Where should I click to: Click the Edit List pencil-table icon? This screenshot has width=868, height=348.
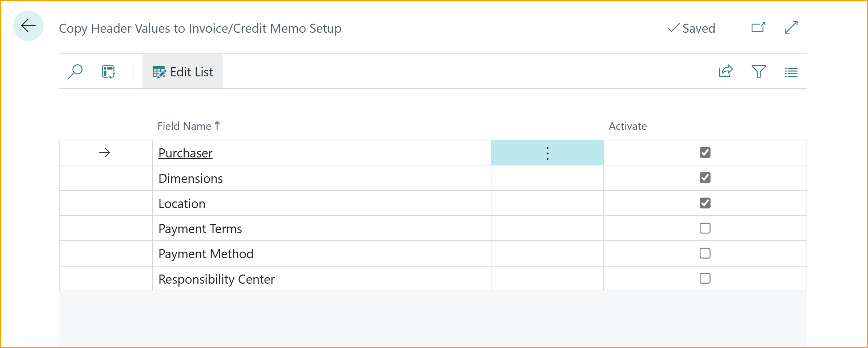pyautogui.click(x=159, y=72)
